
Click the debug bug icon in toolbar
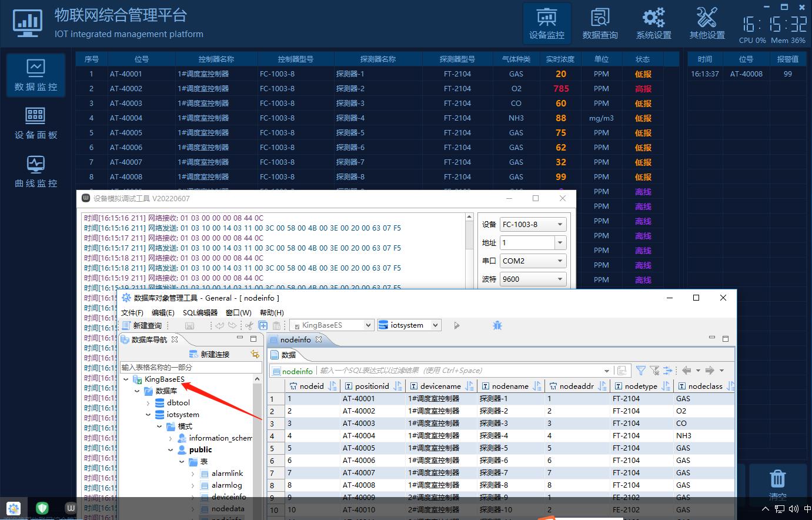[497, 325]
